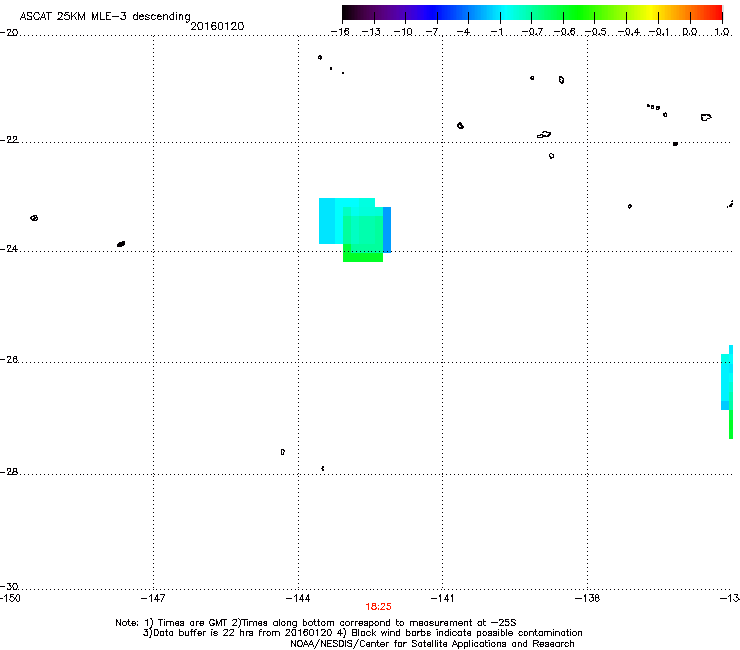Click the cyan data patch near latitude -26
740x650 pixels.
pyautogui.click(x=726, y=381)
